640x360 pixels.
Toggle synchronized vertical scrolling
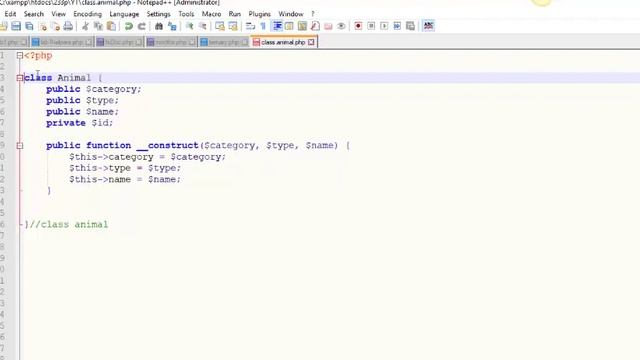click(220, 27)
